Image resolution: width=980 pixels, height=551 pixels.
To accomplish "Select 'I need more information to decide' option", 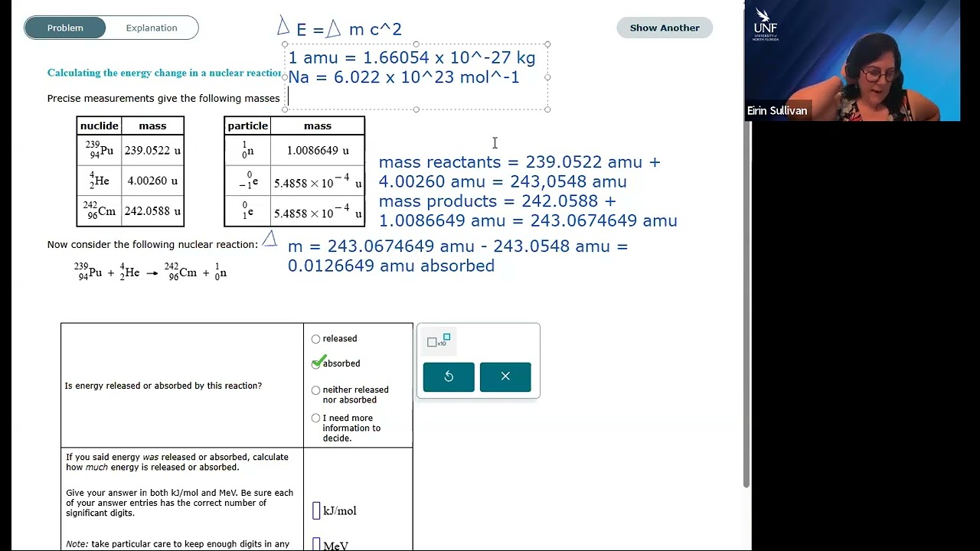I will tap(315, 418).
